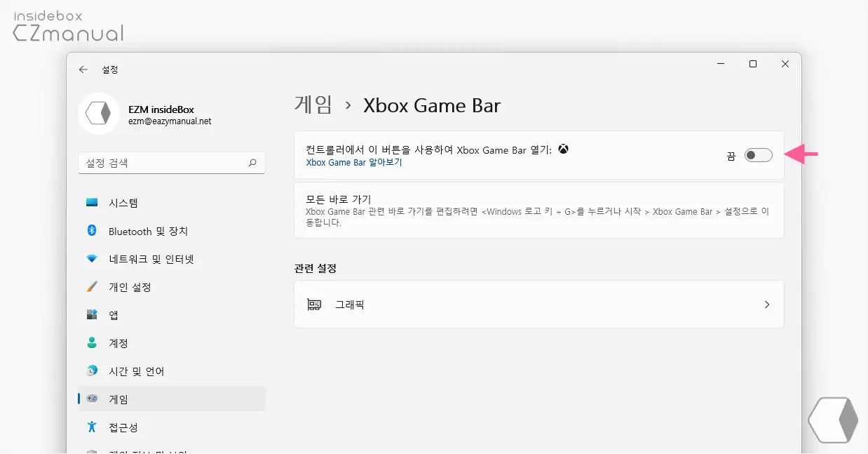Go back using the arrow icon

(x=83, y=69)
